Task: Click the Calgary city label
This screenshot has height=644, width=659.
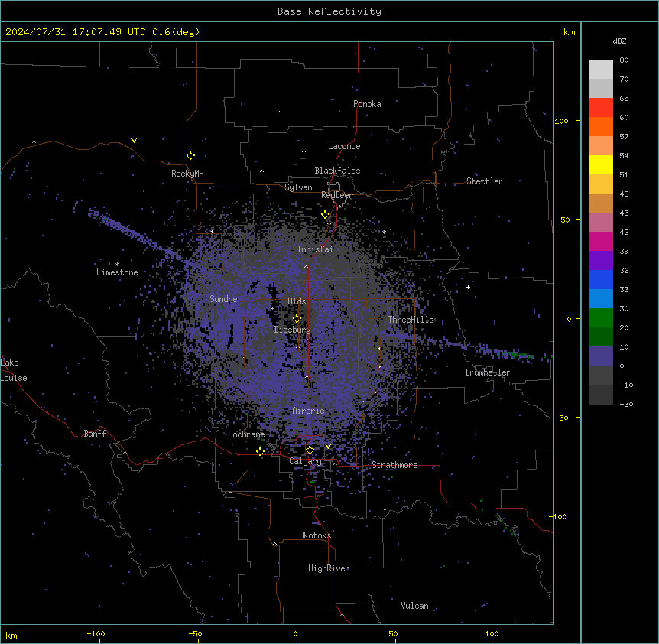Action: 306,461
